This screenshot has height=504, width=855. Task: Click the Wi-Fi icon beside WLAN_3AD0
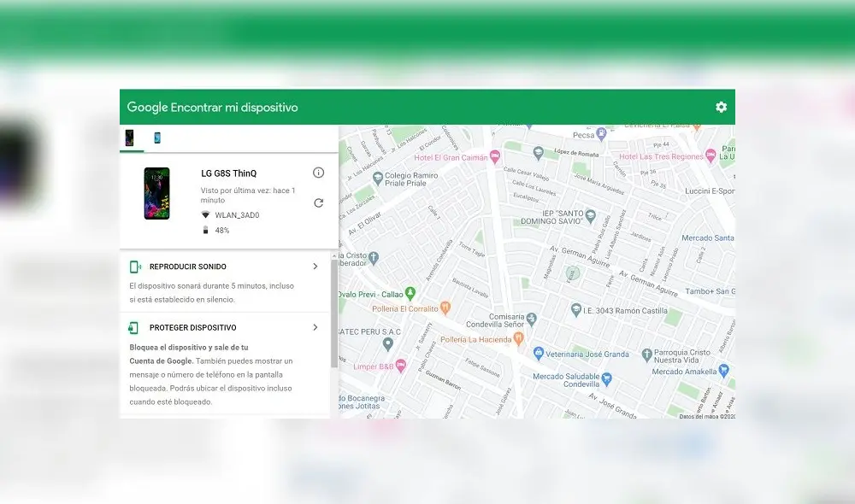click(x=206, y=214)
